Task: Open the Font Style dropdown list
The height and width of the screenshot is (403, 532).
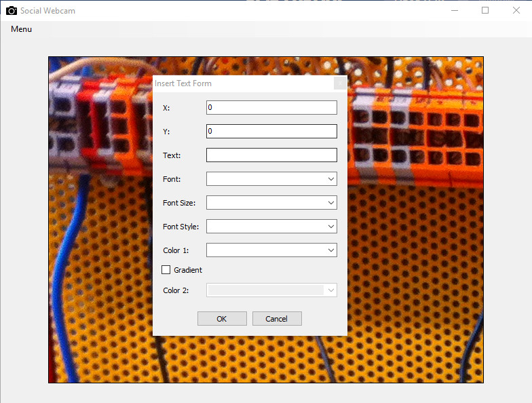Action: (x=271, y=227)
